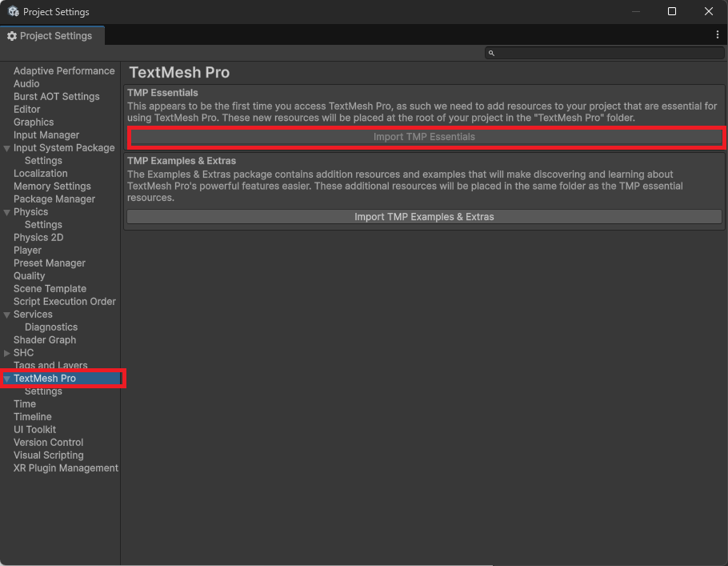This screenshot has width=728, height=566.
Task: Select Shader Graph settings
Action: click(45, 339)
